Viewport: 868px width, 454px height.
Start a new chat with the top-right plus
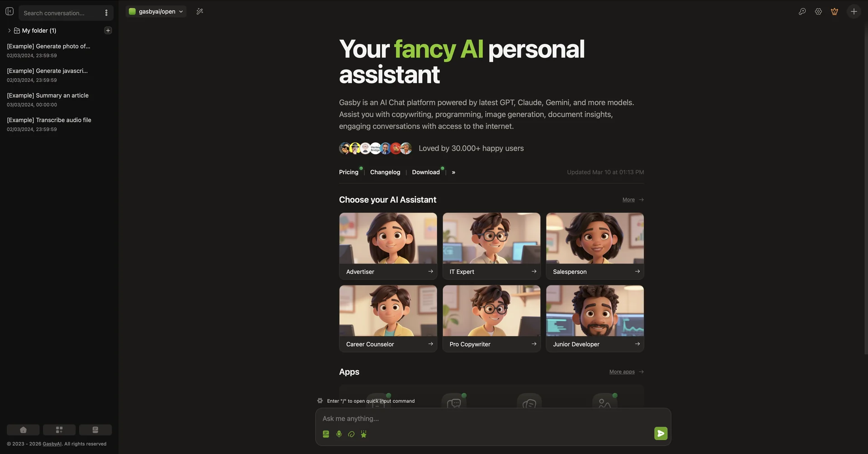point(854,11)
